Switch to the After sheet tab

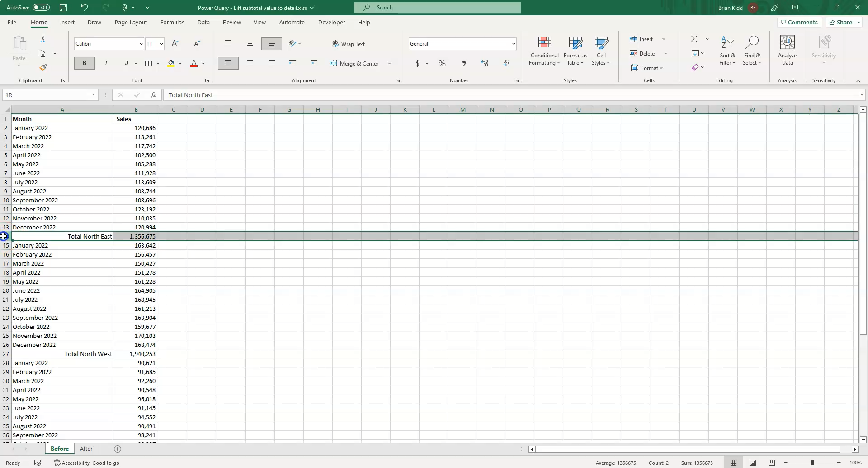tap(86, 449)
